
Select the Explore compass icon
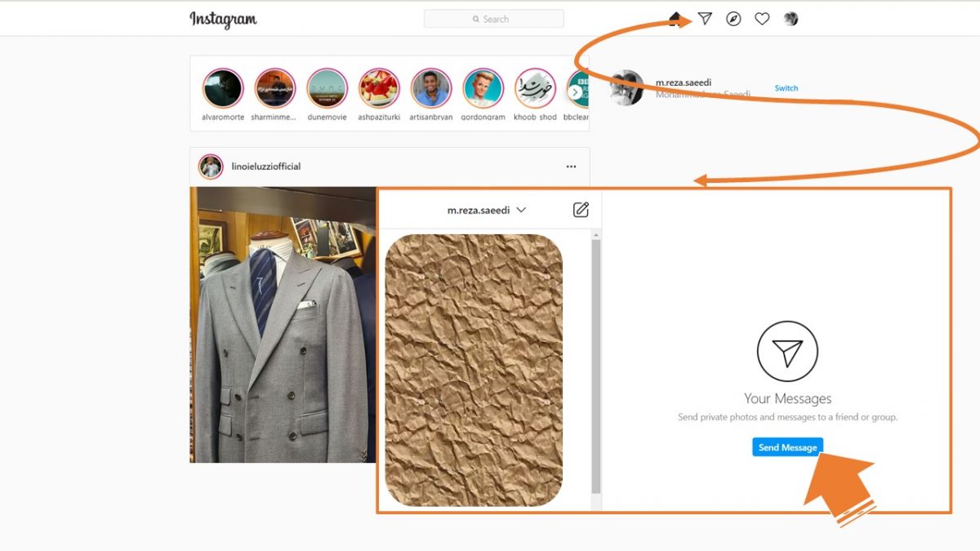click(733, 18)
